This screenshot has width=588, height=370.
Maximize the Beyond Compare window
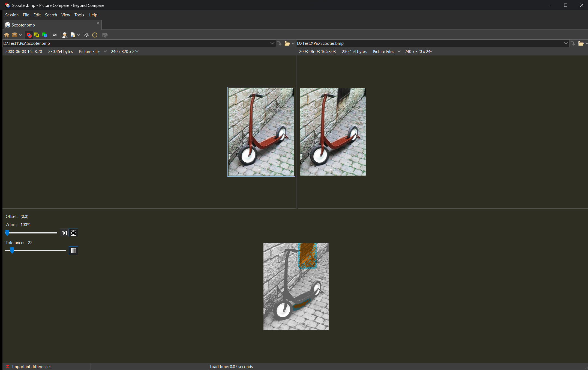tap(566, 5)
